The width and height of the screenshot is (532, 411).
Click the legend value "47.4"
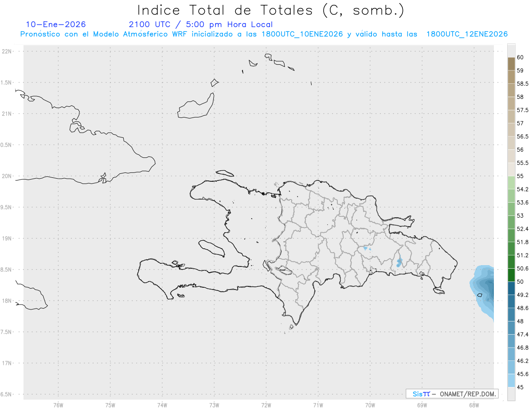point(523,334)
